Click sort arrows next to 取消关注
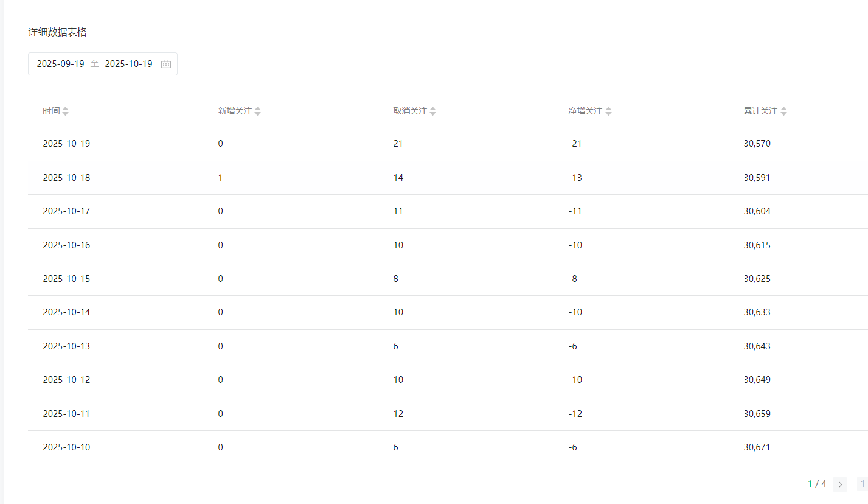Viewport: 868px width, 504px height. [x=432, y=111]
